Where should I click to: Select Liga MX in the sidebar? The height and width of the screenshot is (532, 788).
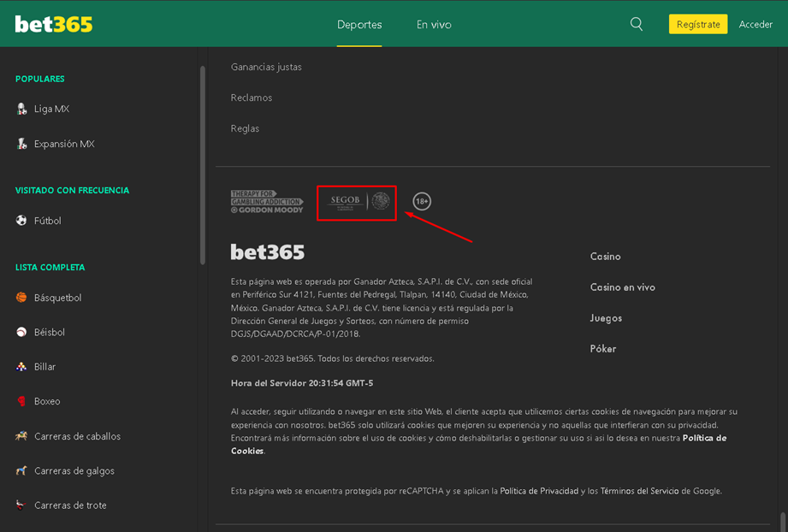(51, 109)
